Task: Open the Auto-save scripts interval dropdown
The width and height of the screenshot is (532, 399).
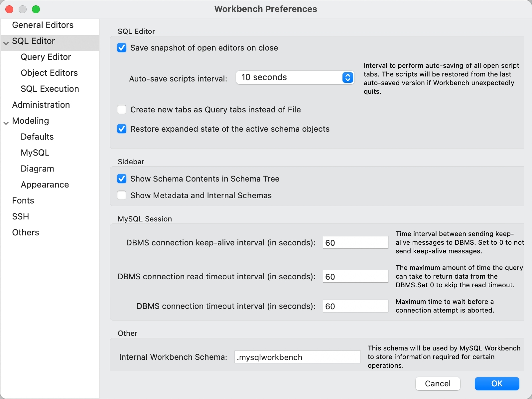Action: click(x=295, y=77)
